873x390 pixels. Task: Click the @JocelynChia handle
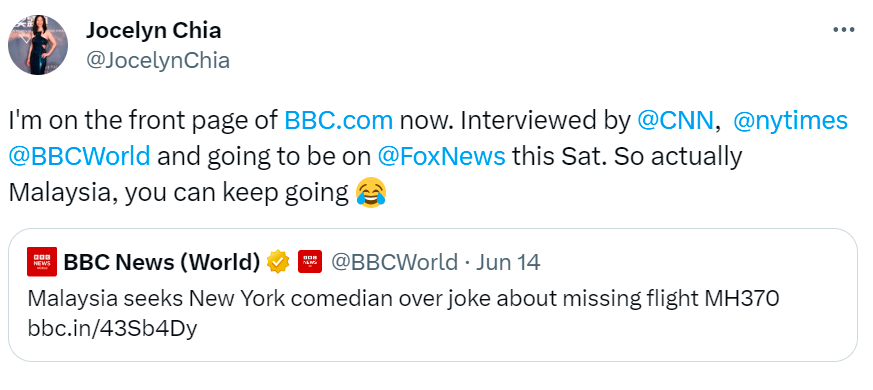(158, 60)
